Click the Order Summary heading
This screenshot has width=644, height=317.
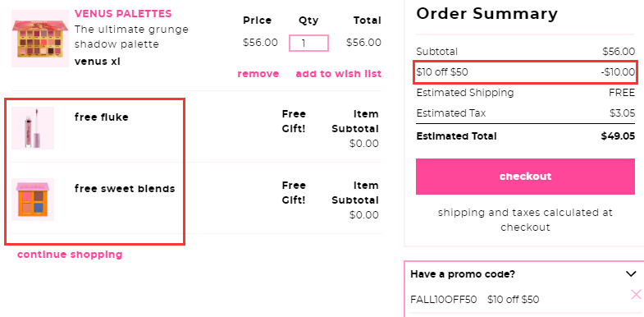[487, 14]
